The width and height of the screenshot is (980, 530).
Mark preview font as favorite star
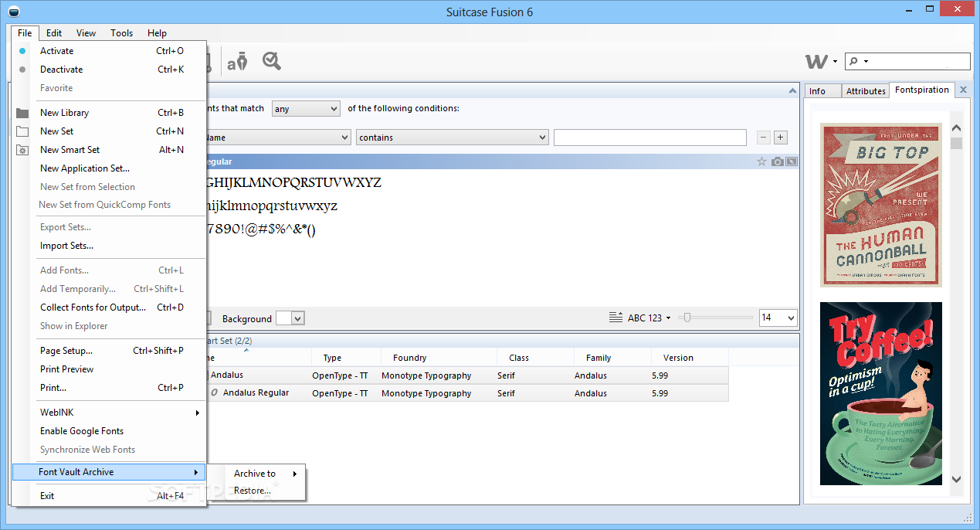[761, 161]
